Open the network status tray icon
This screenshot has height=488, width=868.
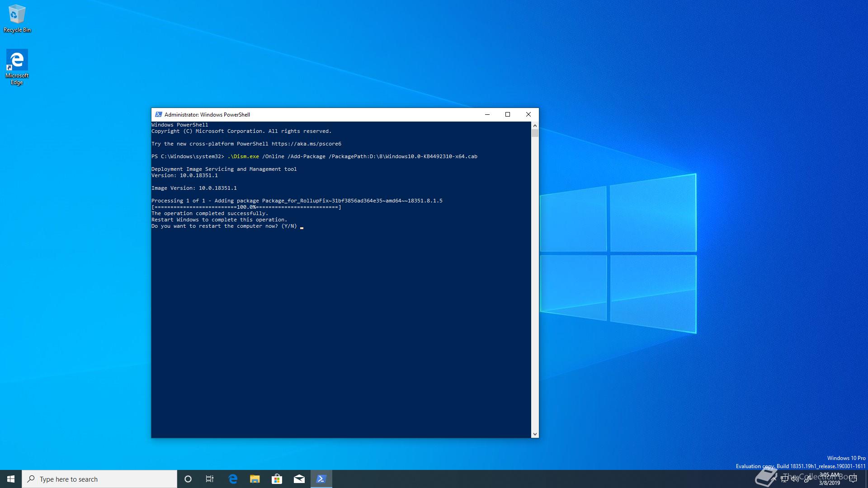tap(784, 479)
